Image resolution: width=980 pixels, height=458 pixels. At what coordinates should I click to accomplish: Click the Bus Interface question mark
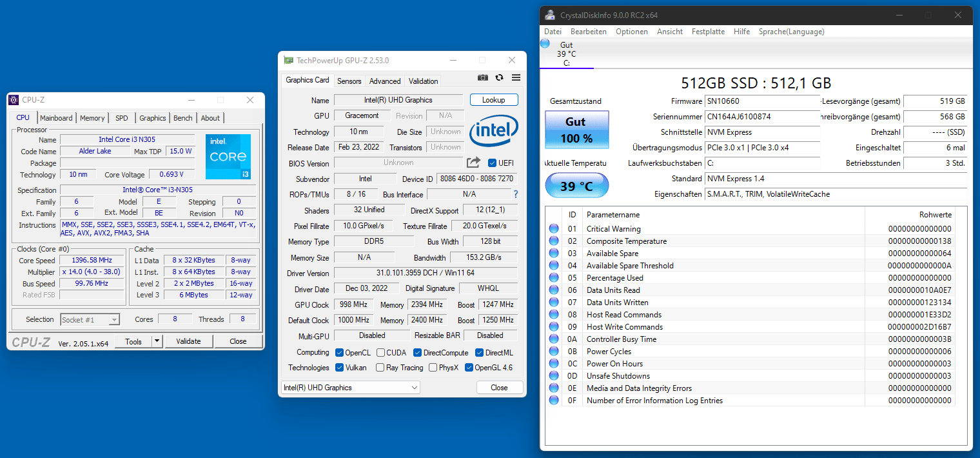[515, 194]
